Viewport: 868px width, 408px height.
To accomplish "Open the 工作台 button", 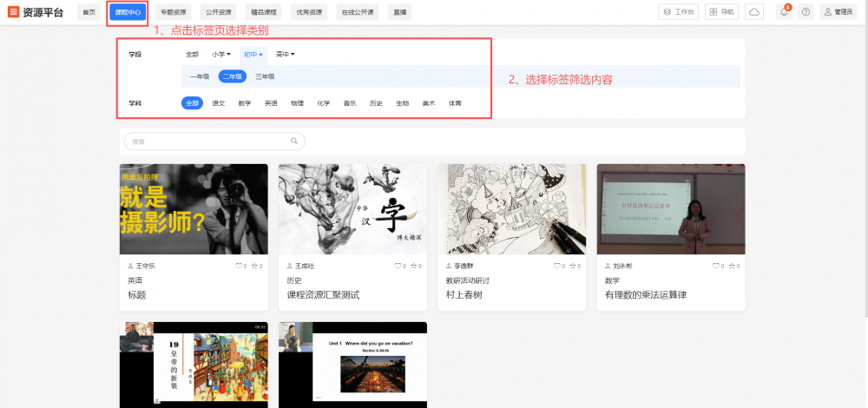I will pos(679,12).
